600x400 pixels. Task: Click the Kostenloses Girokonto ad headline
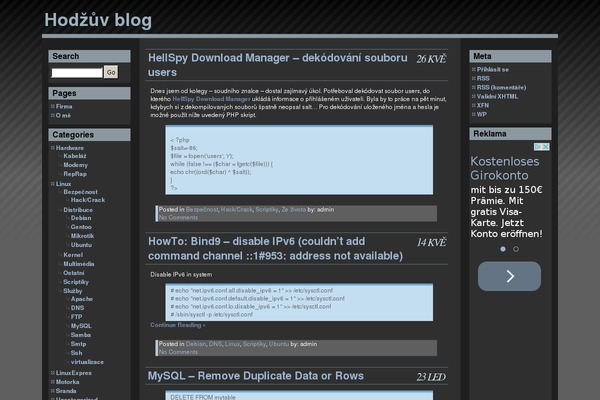pos(505,168)
